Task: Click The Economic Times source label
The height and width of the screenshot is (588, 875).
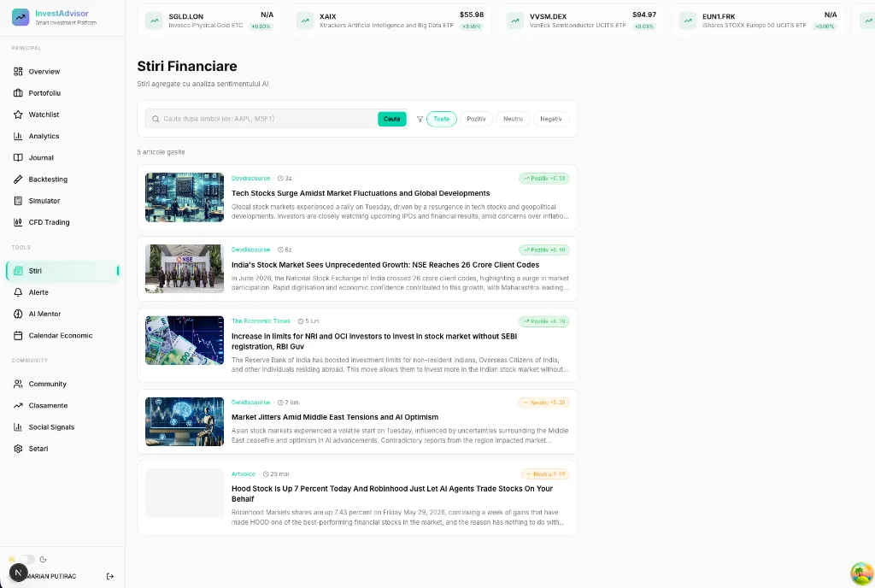Action: 261,321
